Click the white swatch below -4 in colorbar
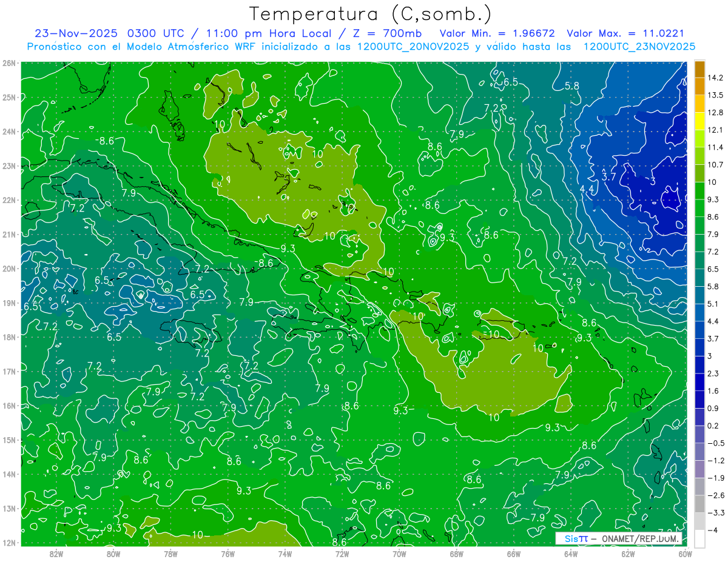This screenshot has height=562, width=728. coord(699,538)
